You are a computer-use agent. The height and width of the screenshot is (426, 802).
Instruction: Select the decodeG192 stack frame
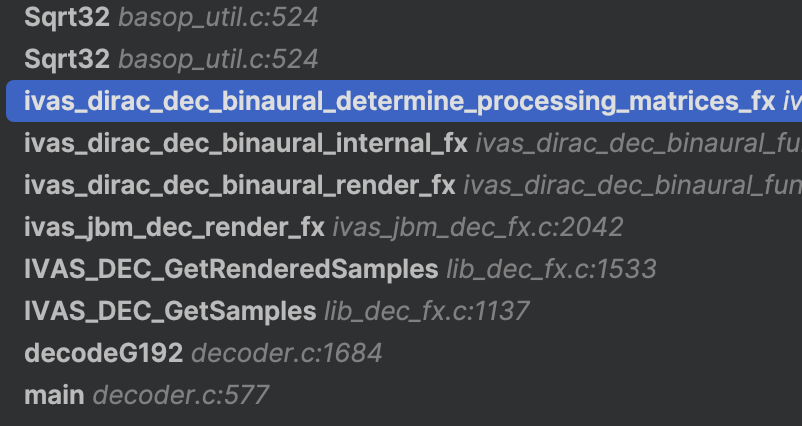[103, 353]
